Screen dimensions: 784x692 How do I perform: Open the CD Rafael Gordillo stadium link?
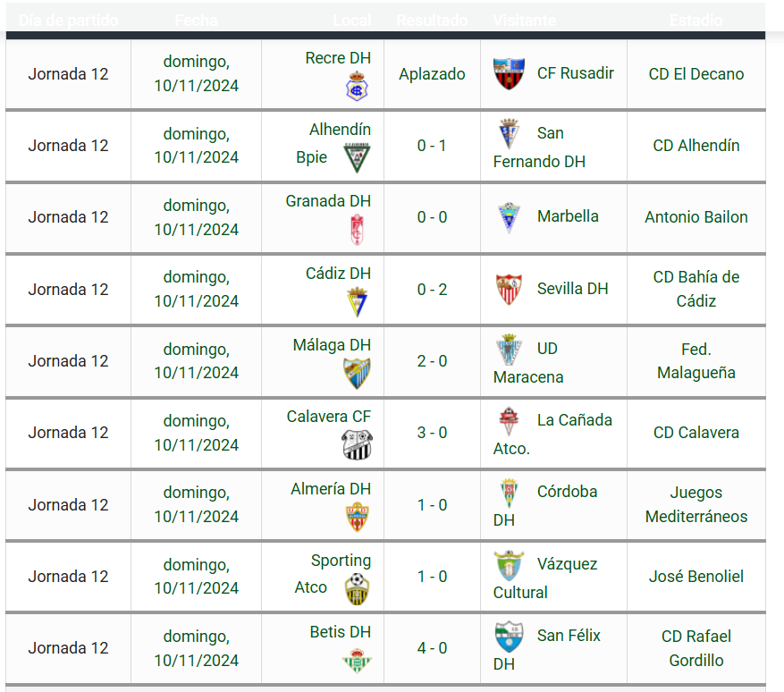pyautogui.click(x=696, y=648)
